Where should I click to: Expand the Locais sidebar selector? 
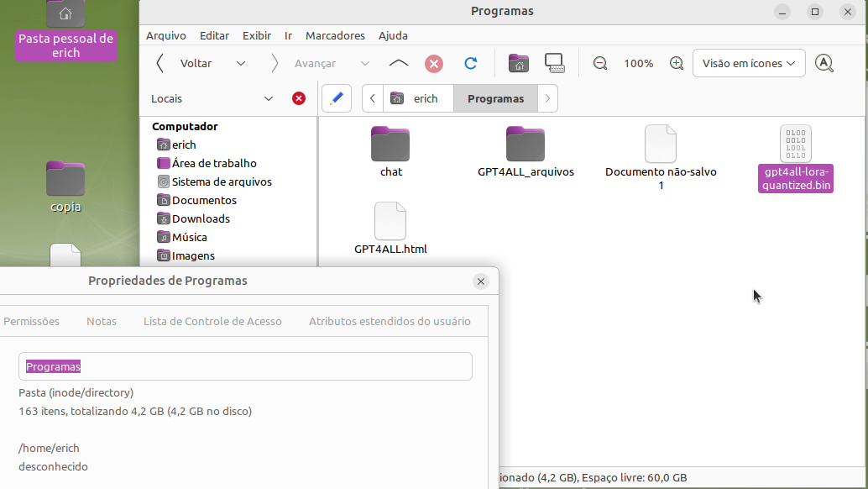(x=269, y=98)
